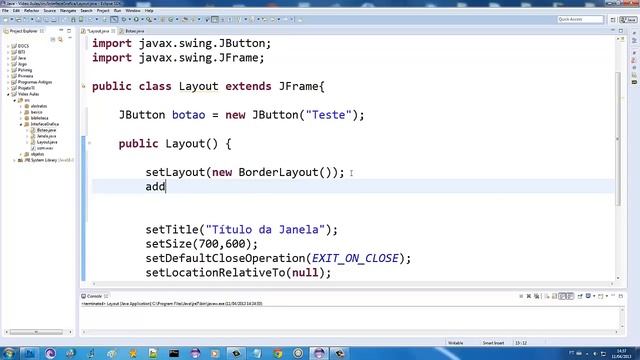This screenshot has height=360, width=640.
Task: Open the Navigate menu
Action: (68, 11)
